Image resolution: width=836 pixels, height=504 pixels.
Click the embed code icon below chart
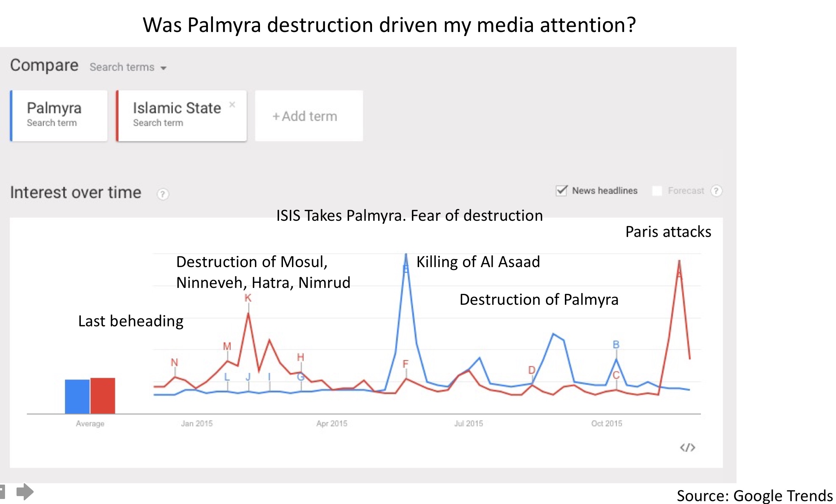pyautogui.click(x=687, y=448)
